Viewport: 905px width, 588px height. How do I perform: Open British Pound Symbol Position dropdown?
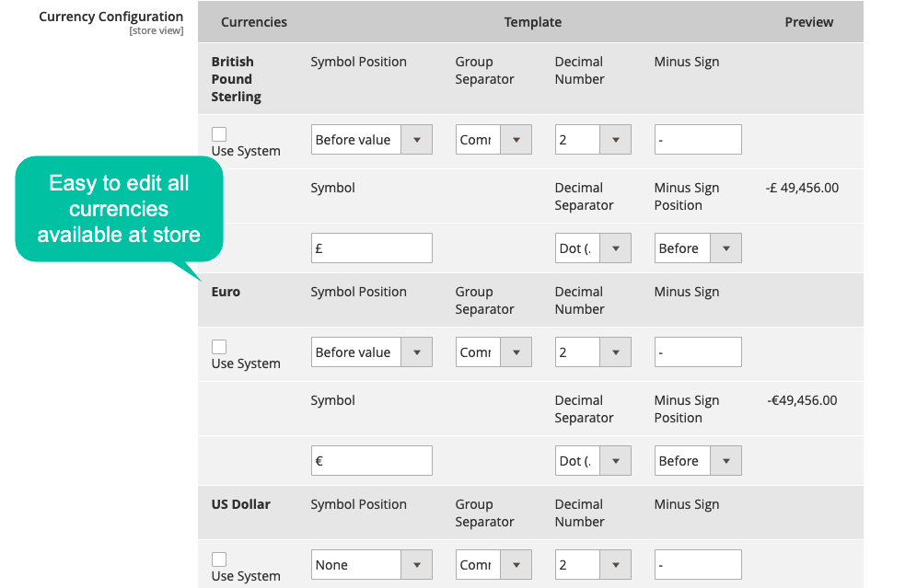pyautogui.click(x=371, y=140)
